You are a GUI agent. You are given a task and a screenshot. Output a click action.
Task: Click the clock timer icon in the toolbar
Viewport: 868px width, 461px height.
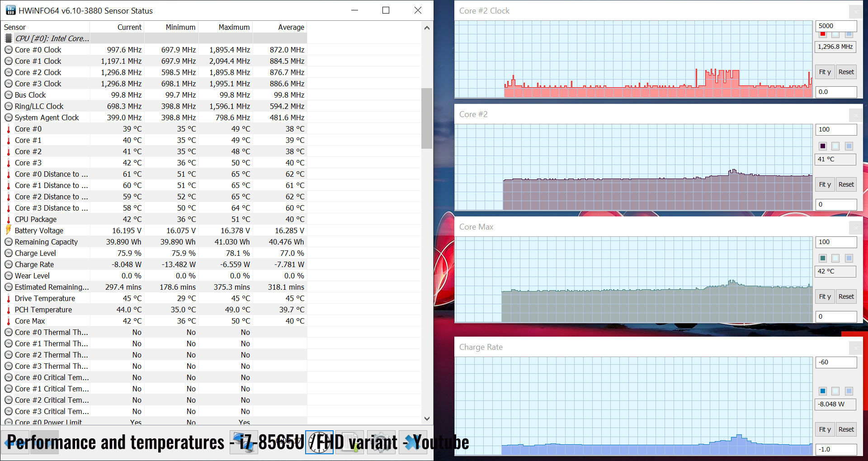click(x=320, y=442)
